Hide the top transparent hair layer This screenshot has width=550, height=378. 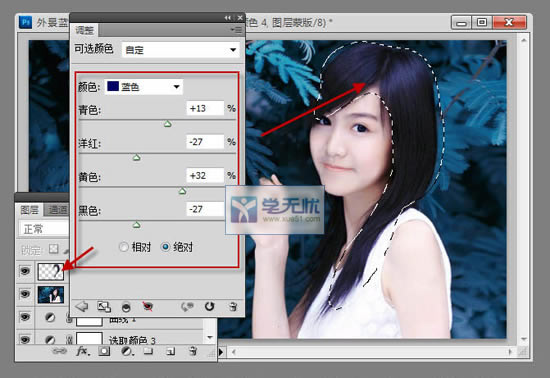pyautogui.click(x=25, y=271)
